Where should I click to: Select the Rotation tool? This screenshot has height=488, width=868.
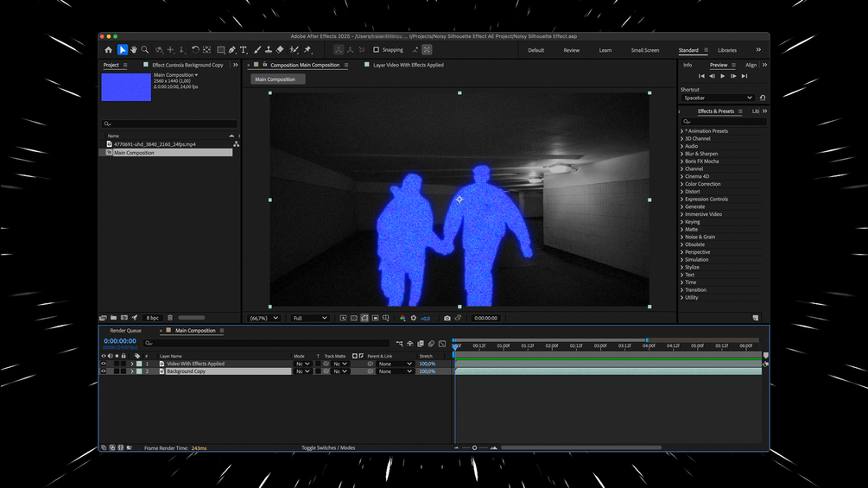[195, 50]
